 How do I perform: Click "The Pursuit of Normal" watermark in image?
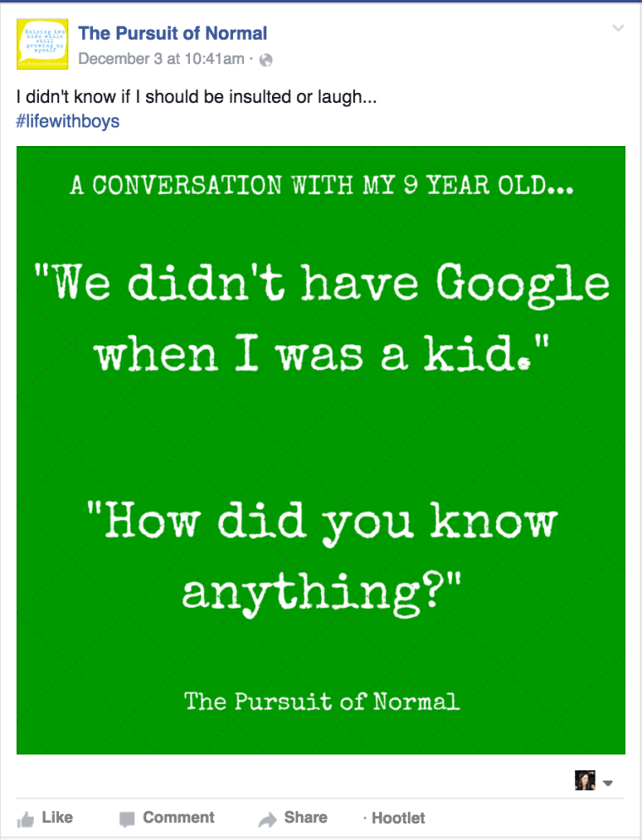pos(322,702)
